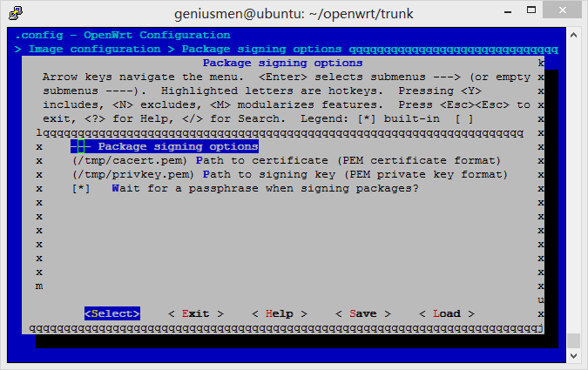The image size is (588, 370).
Task: Toggle the passphrase wait checkbox
Action: (x=81, y=188)
